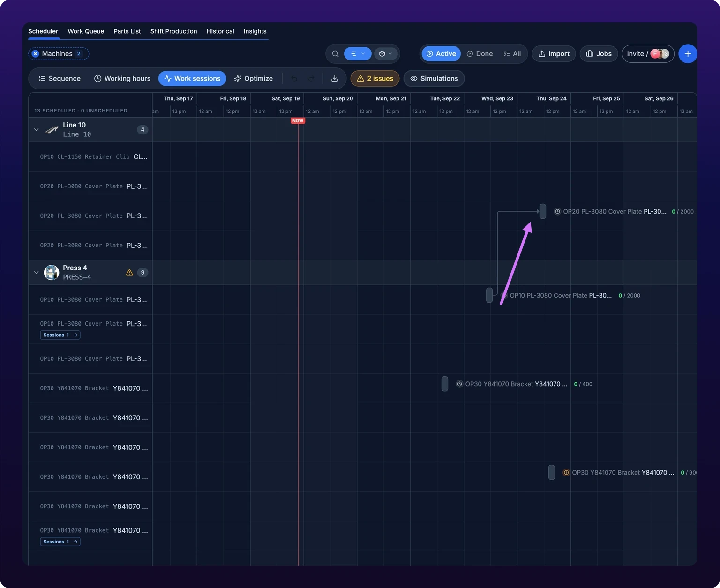This screenshot has height=588, width=720.
Task: Open the Jobs button
Action: (x=599, y=54)
